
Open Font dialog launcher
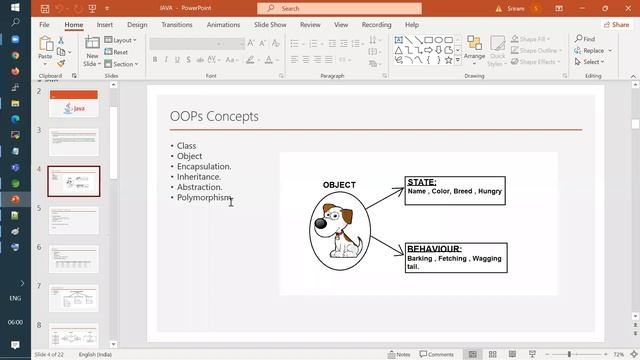tap(281, 76)
